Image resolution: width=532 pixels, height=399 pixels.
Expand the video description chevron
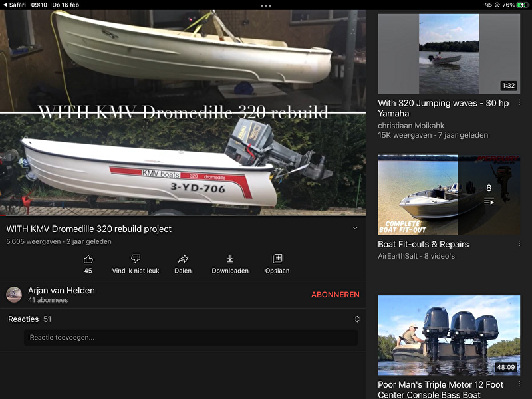tap(355, 228)
